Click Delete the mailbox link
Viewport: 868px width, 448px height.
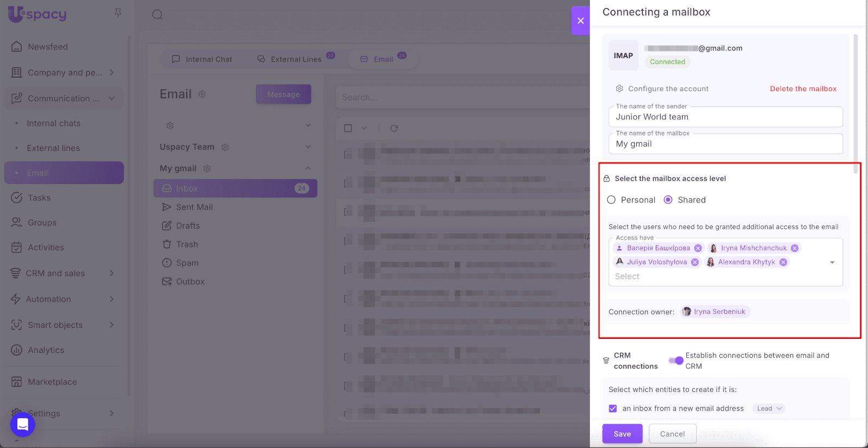pos(803,89)
